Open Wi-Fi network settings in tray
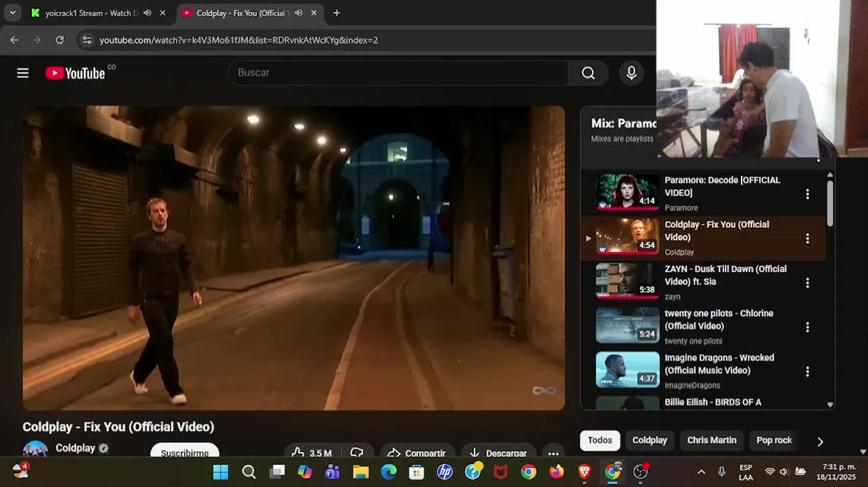 pos(769,472)
